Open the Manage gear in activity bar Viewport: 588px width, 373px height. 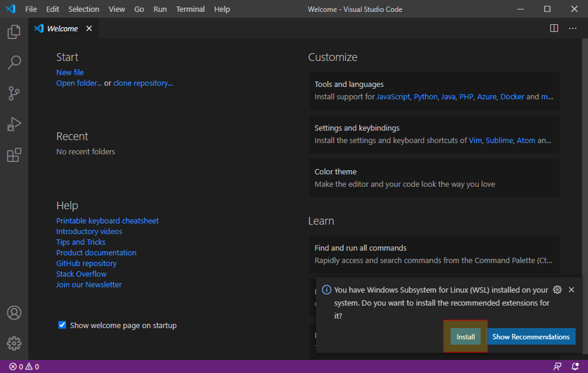point(14,344)
